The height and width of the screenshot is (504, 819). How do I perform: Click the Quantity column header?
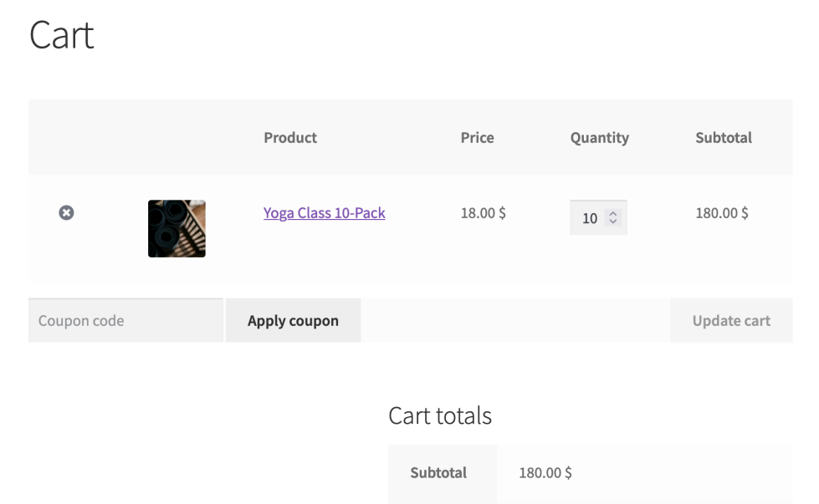click(599, 138)
